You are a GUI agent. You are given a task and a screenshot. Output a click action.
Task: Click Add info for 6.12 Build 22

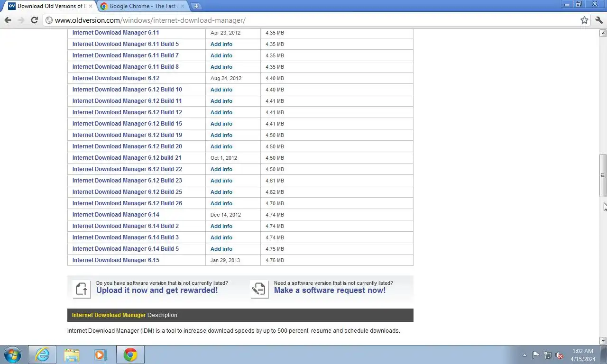click(221, 169)
